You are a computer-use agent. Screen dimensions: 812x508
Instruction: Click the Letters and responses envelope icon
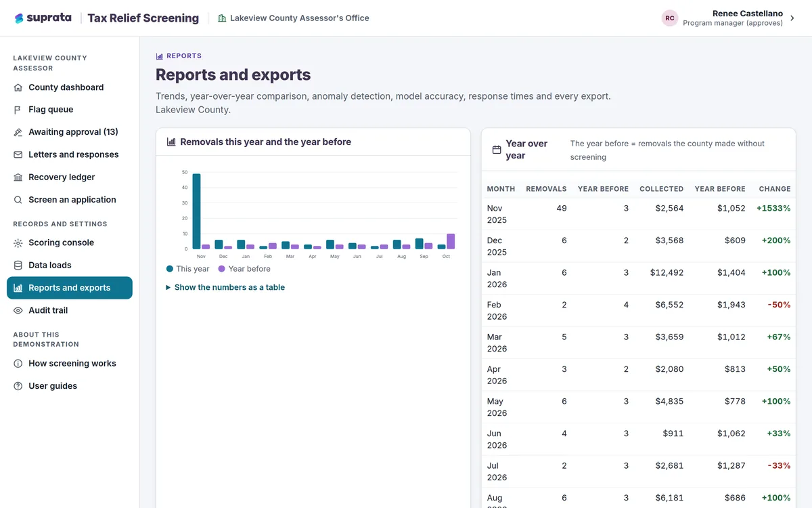[18, 154]
